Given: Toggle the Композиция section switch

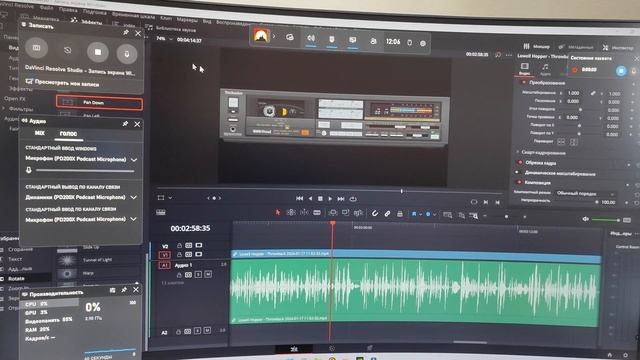Looking at the screenshot, I should tap(519, 182).
